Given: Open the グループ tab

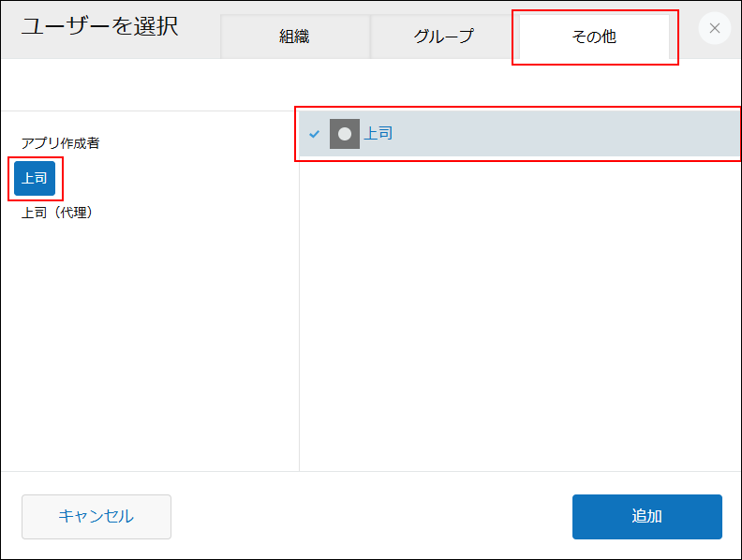Looking at the screenshot, I should [443, 37].
